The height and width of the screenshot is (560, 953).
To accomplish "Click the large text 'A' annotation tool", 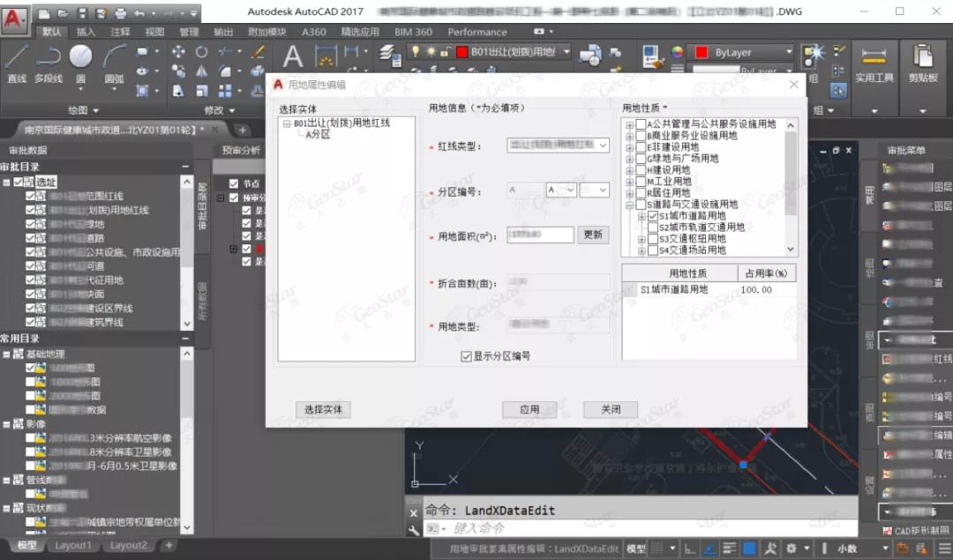I will coord(293,57).
